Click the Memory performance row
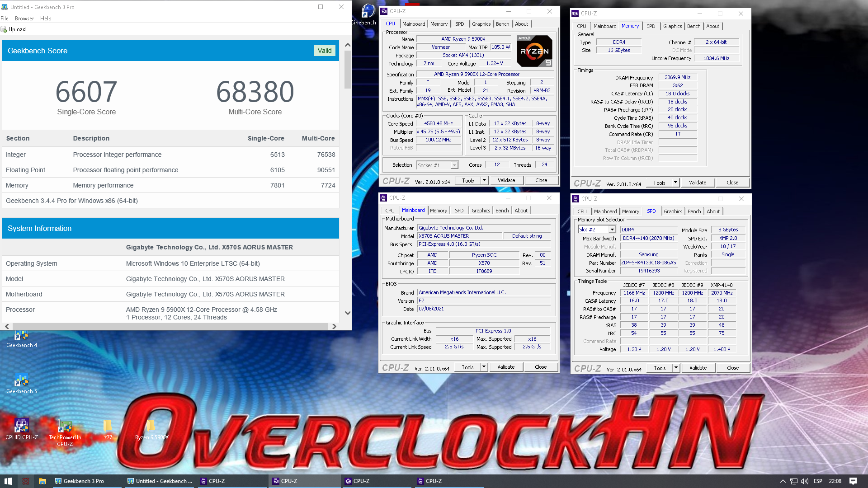868x488 pixels. [170, 185]
